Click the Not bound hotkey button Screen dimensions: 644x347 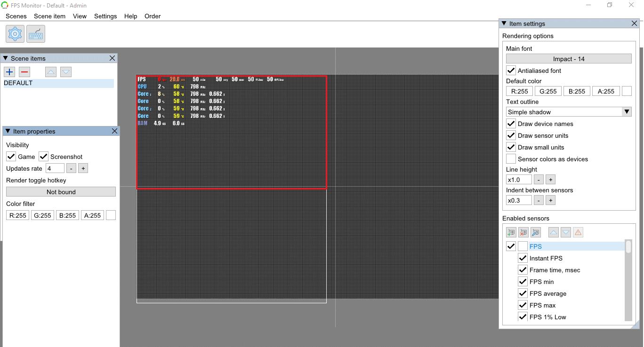click(61, 192)
